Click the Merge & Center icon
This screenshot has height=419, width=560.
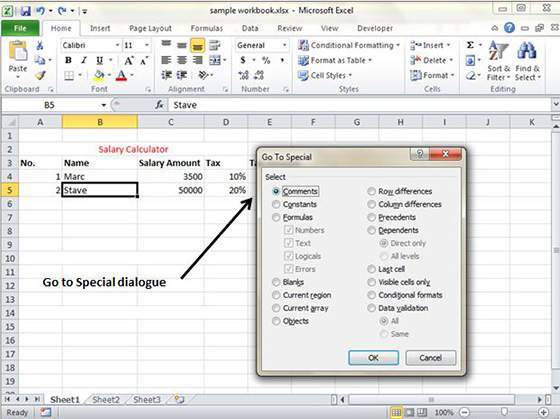click(x=215, y=60)
